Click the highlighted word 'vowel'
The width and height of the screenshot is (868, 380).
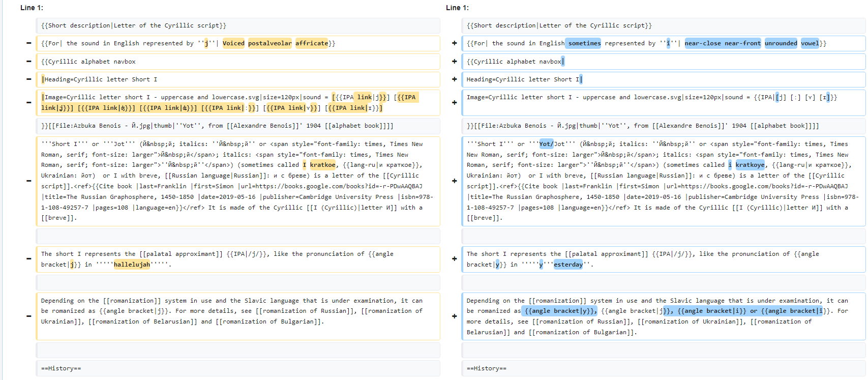(810, 43)
